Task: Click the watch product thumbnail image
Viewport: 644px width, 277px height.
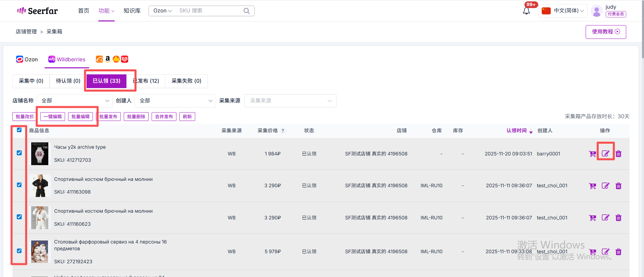Action: [x=40, y=154]
